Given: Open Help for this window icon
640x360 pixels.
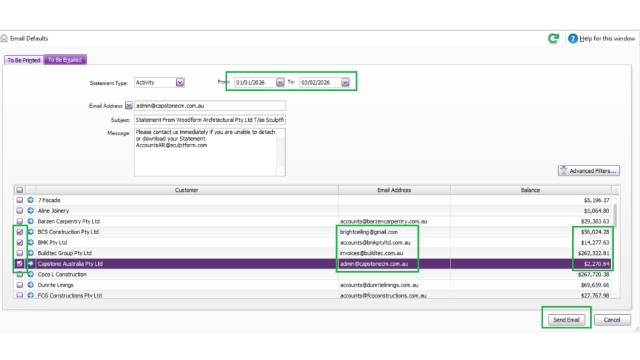Looking at the screenshot, I should [573, 38].
